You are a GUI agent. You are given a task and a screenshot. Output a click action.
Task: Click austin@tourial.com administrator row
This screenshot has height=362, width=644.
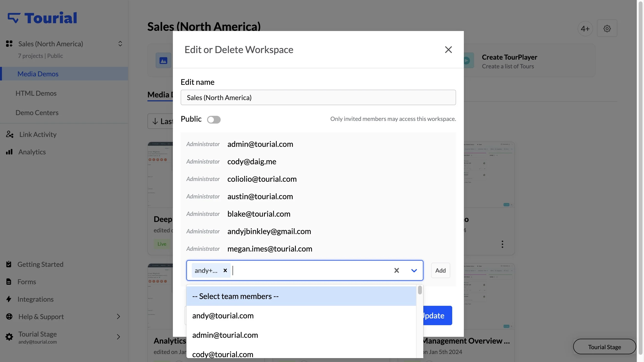coord(318,197)
